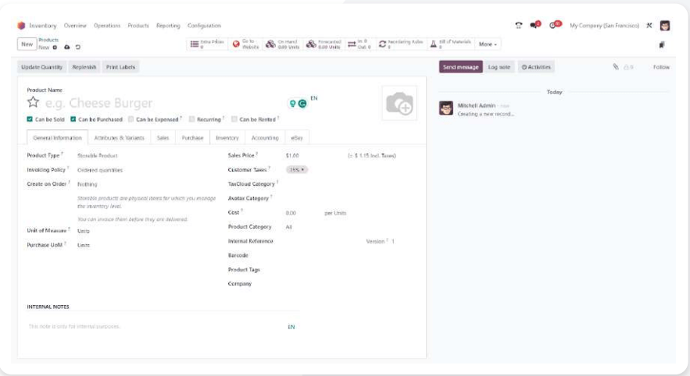The width and height of the screenshot is (690, 376).
Task: Switch to the Sales tab
Action: (x=163, y=138)
